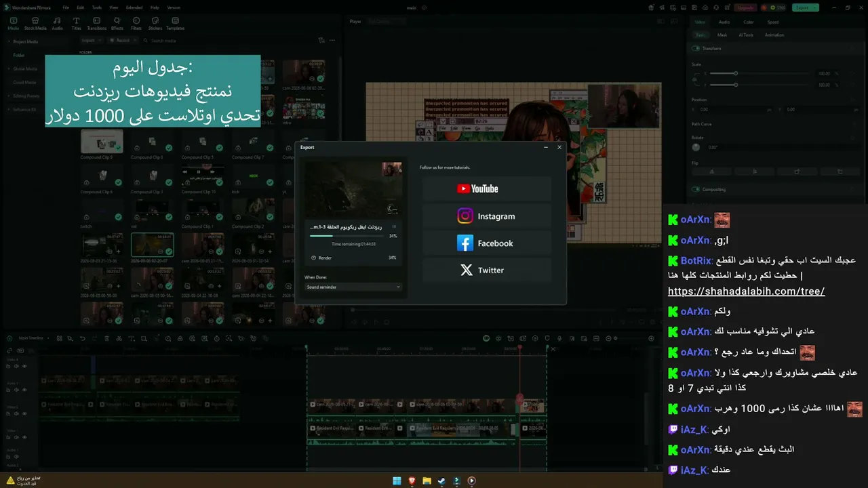Screen dimensions: 868x488
Task: Mute the Video 4 track speaker icon
Action: click(17, 366)
